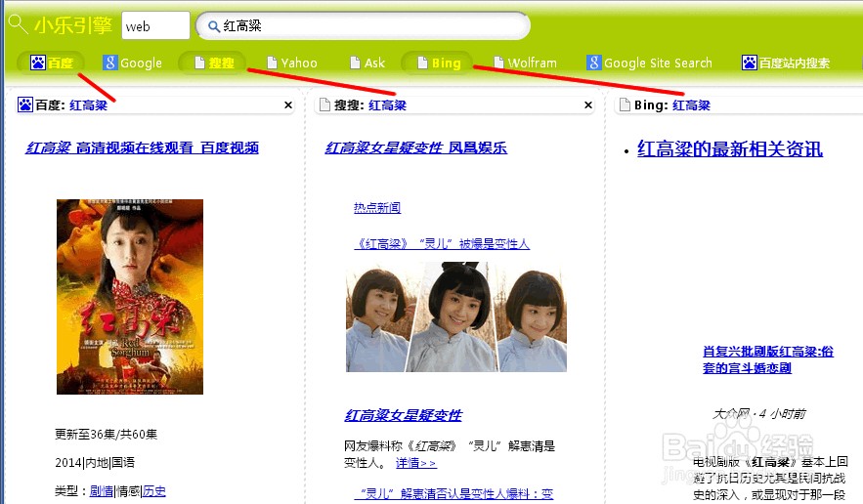Click the 大众网 · 4 小时前 source text
Screen dimensions: 863x504
[759, 414]
